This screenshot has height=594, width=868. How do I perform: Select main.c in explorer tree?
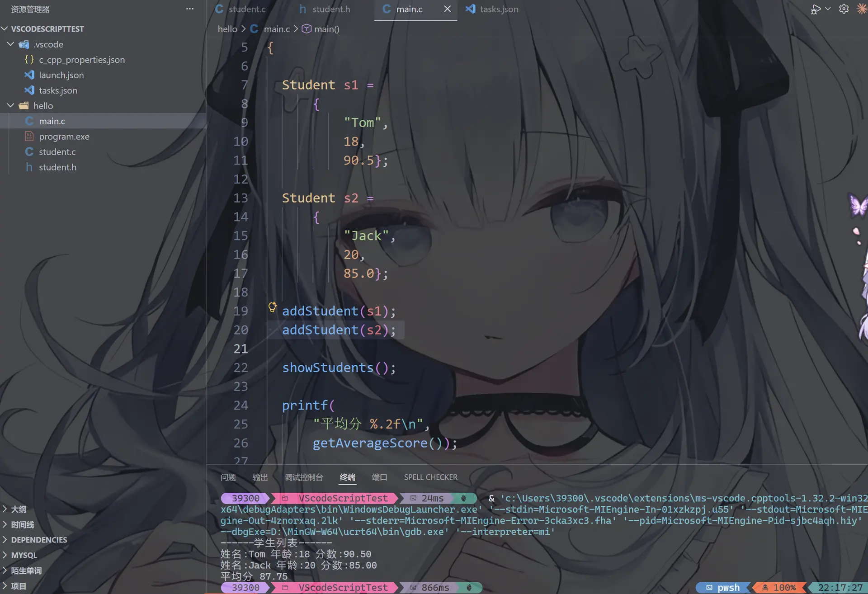(x=52, y=121)
